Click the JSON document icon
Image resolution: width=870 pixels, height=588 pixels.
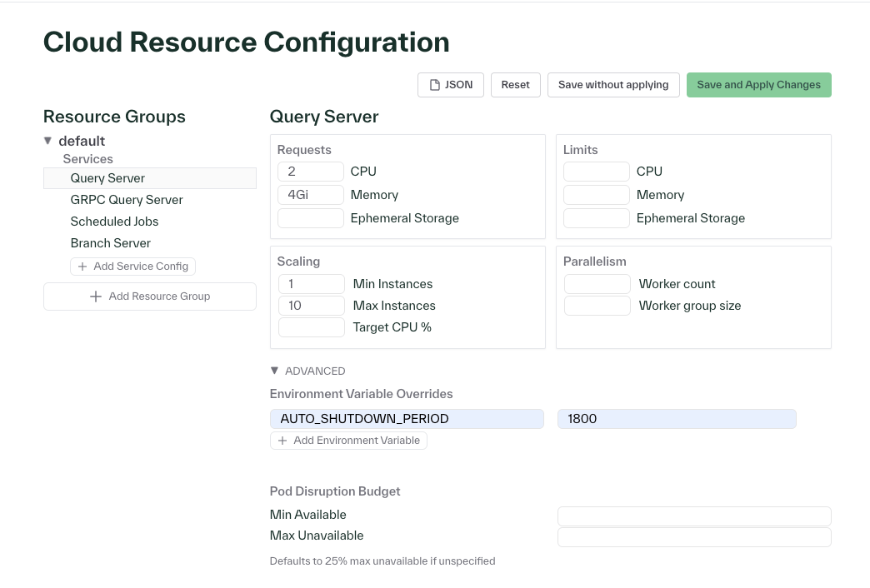434,84
